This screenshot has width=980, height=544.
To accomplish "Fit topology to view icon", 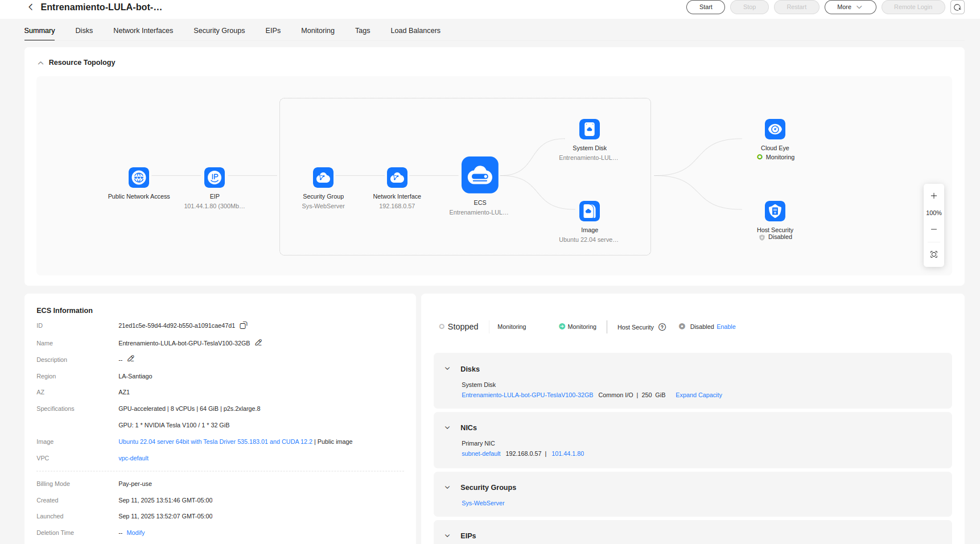I will click(x=934, y=254).
